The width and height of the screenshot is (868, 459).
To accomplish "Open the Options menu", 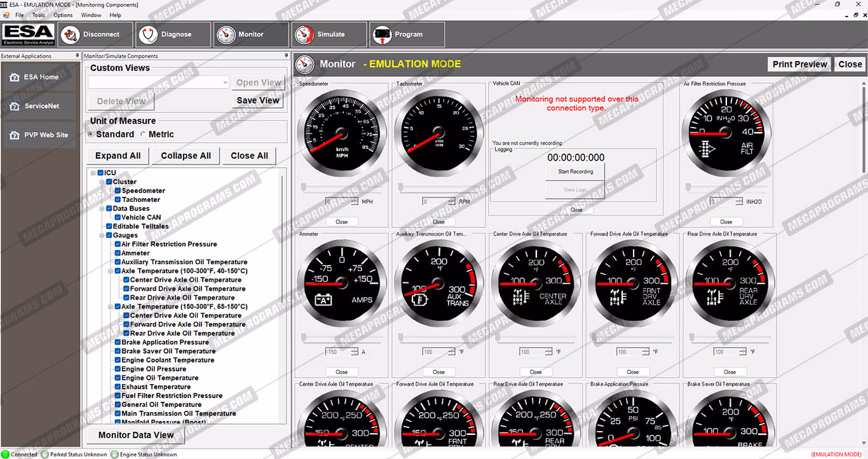I will pyautogui.click(x=63, y=15).
